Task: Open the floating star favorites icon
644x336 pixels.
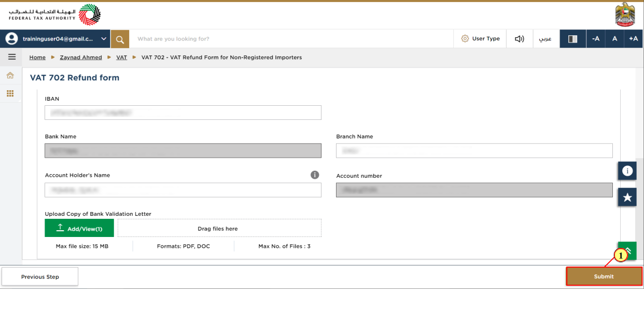Action: [627, 197]
